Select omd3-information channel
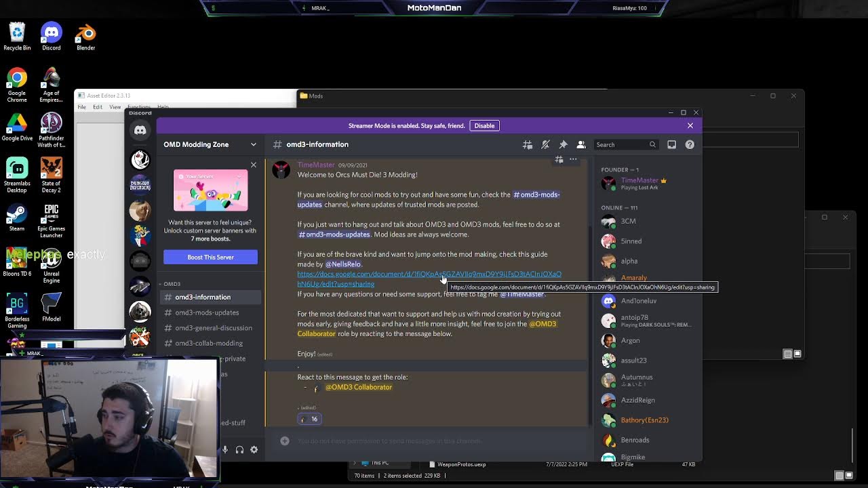 click(210, 297)
